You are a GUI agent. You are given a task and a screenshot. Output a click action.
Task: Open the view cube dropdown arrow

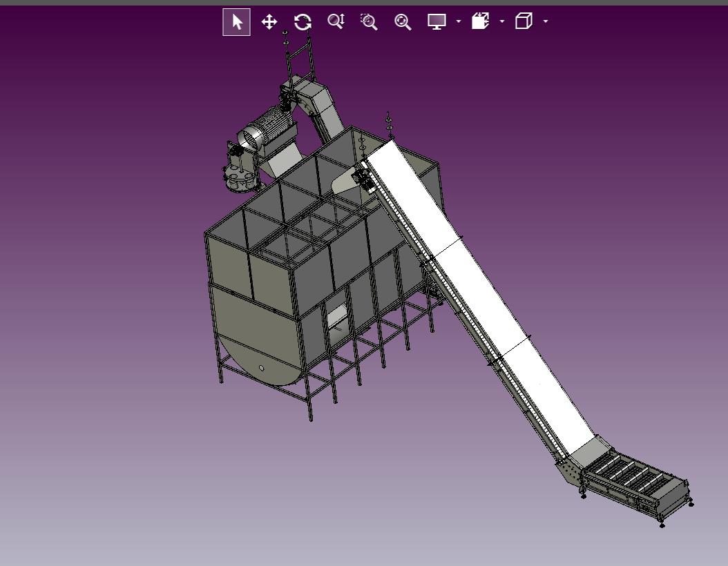[x=546, y=21]
